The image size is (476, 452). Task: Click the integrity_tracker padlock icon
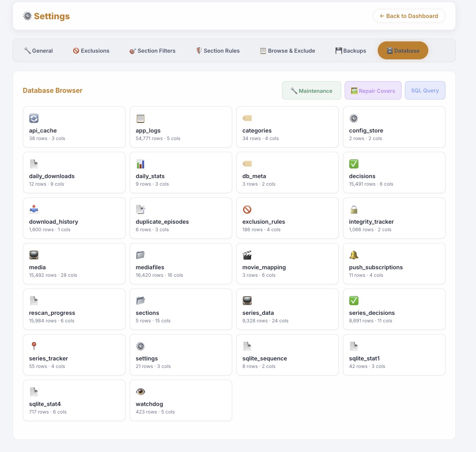[354, 209]
